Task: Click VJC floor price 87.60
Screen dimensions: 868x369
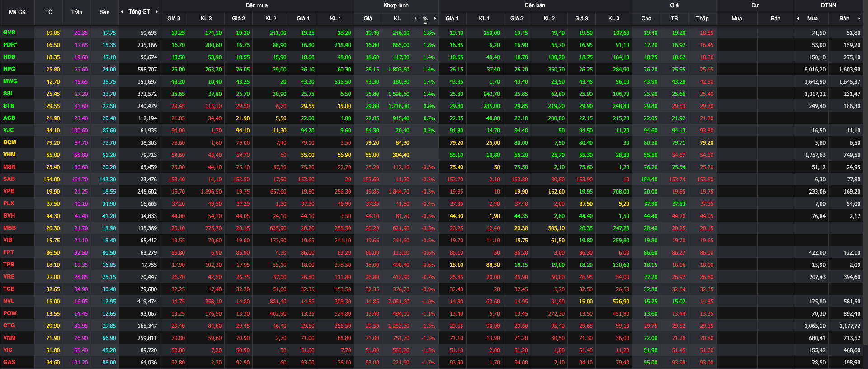Action: [x=109, y=131]
